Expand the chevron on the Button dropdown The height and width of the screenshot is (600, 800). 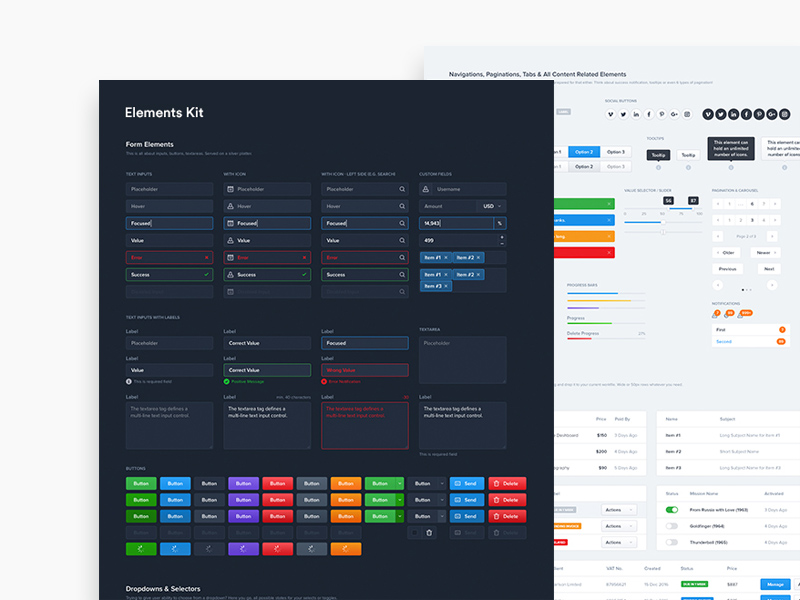[442, 484]
